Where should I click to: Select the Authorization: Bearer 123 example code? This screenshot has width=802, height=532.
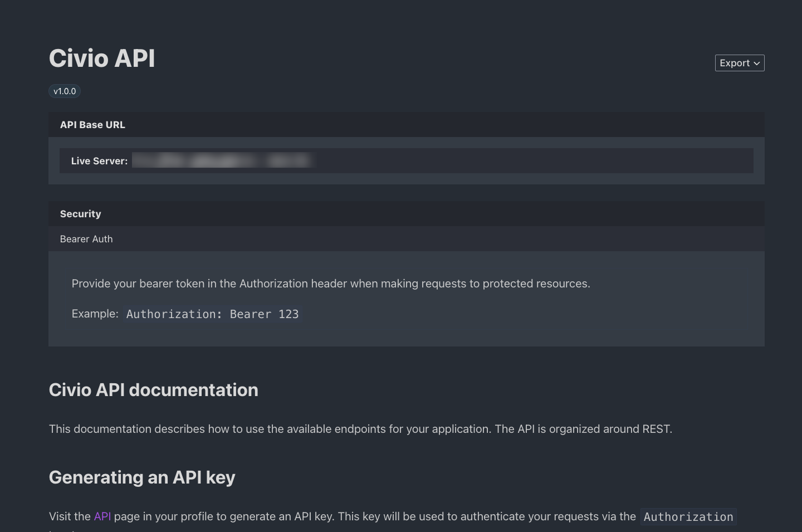pyautogui.click(x=213, y=314)
